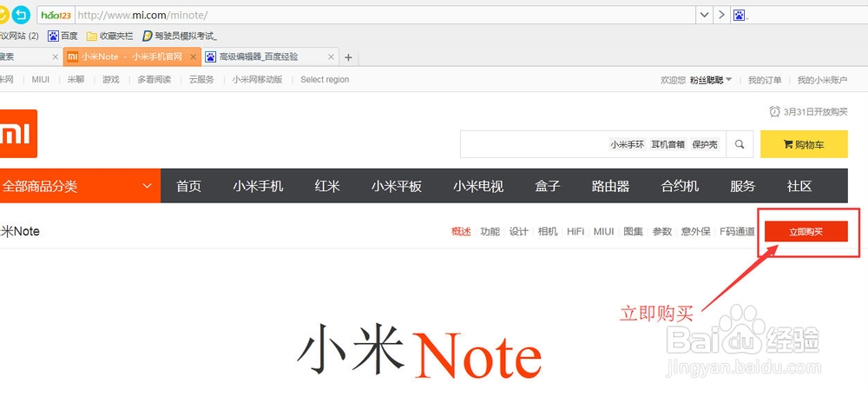This screenshot has width=868, height=397.
Task: Click the Select region link
Action: 325,80
